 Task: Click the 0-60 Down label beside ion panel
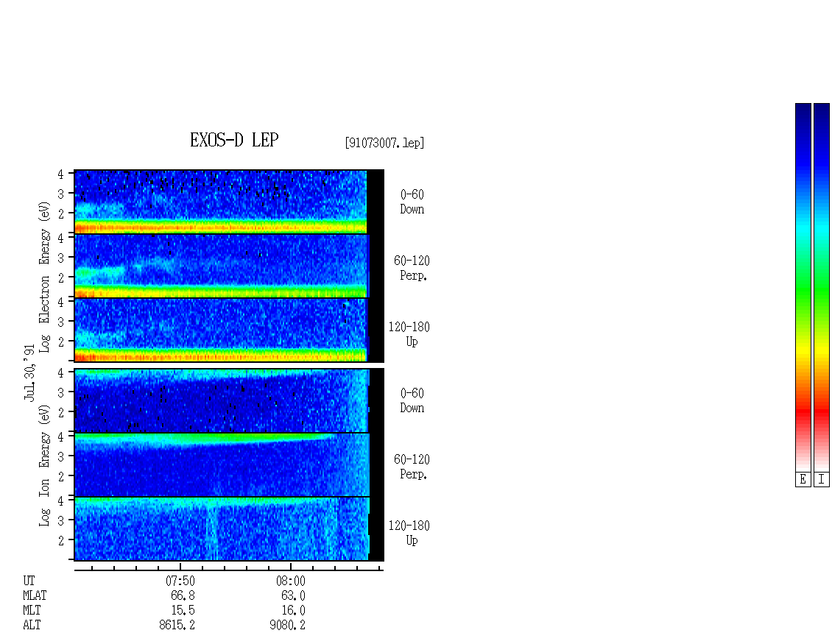click(412, 400)
